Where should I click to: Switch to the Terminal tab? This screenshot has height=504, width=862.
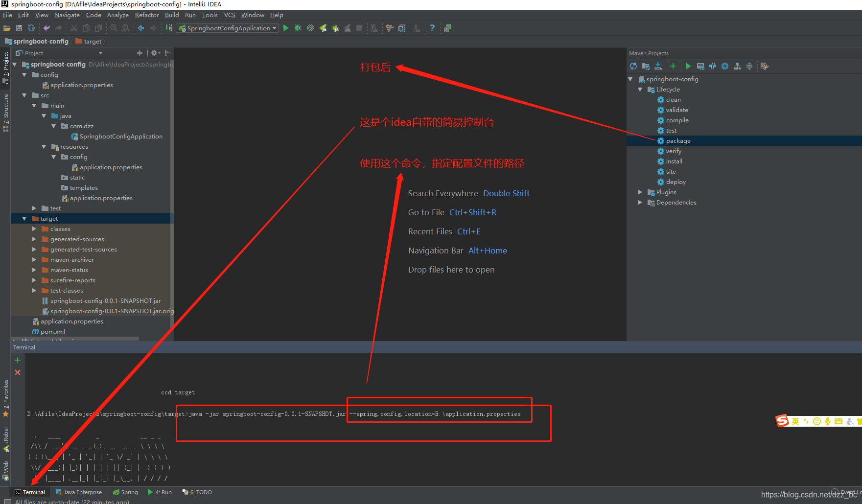tap(30, 492)
